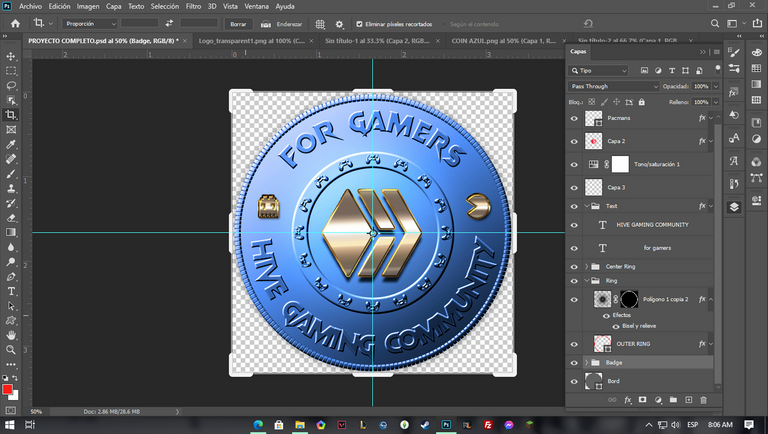The height and width of the screenshot is (434, 768).
Task: Expand the Center Ring group
Action: click(586, 266)
